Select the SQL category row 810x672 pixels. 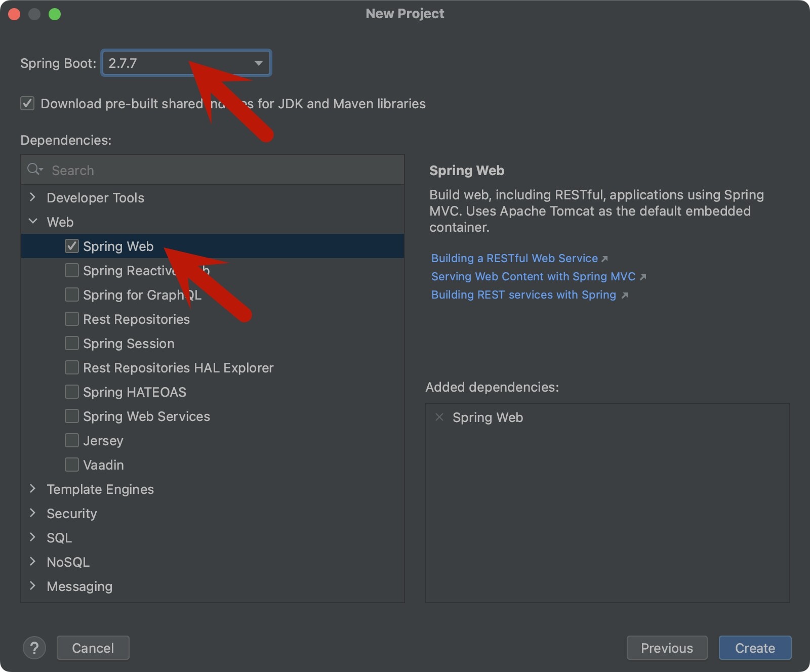click(x=59, y=537)
